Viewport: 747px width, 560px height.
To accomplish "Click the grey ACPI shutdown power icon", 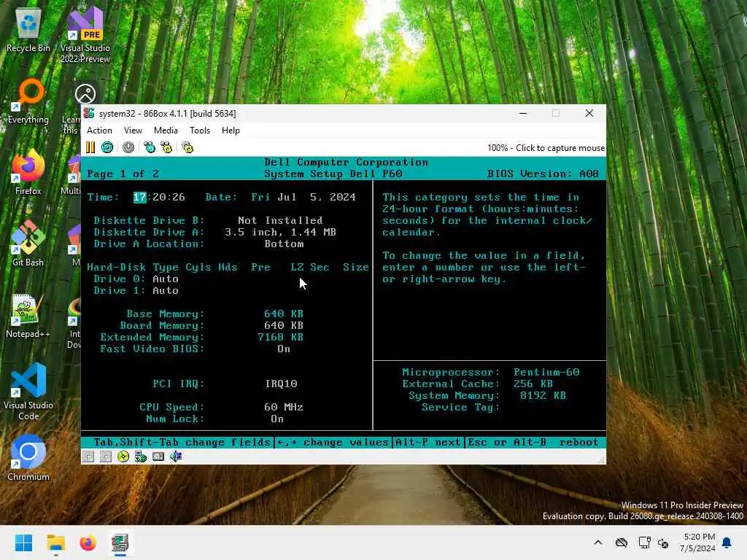I will pyautogui.click(x=128, y=147).
